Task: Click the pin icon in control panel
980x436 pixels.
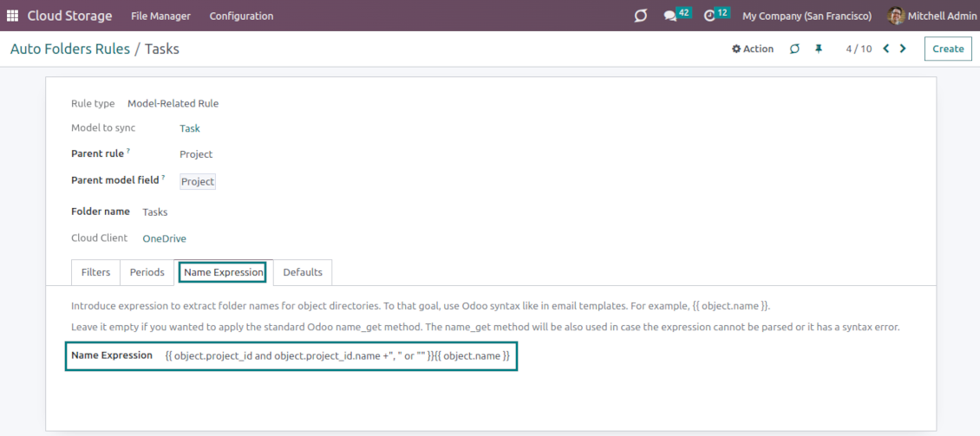Action: click(x=818, y=49)
